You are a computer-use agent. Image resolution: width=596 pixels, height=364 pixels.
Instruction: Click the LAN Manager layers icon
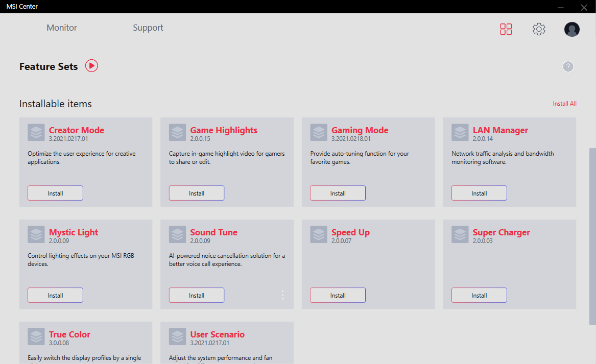(460, 133)
